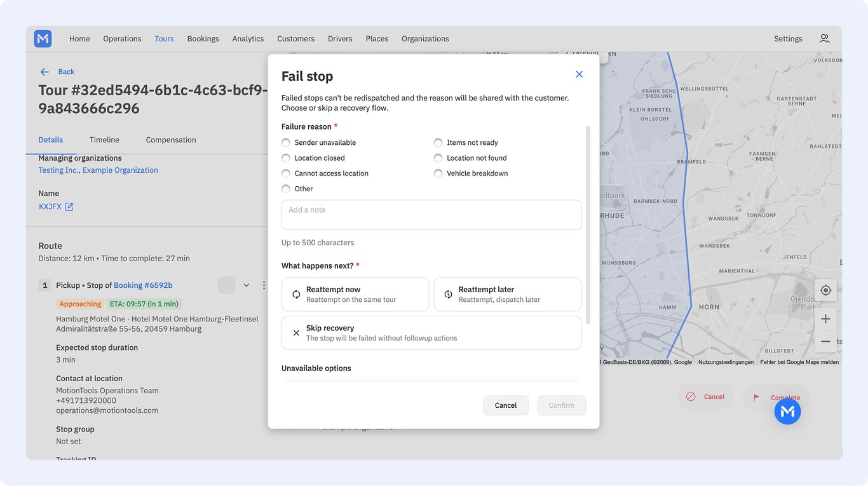Viewport: 868px width, 486px height.
Task: Switch to the Timeline tab
Action: 104,140
